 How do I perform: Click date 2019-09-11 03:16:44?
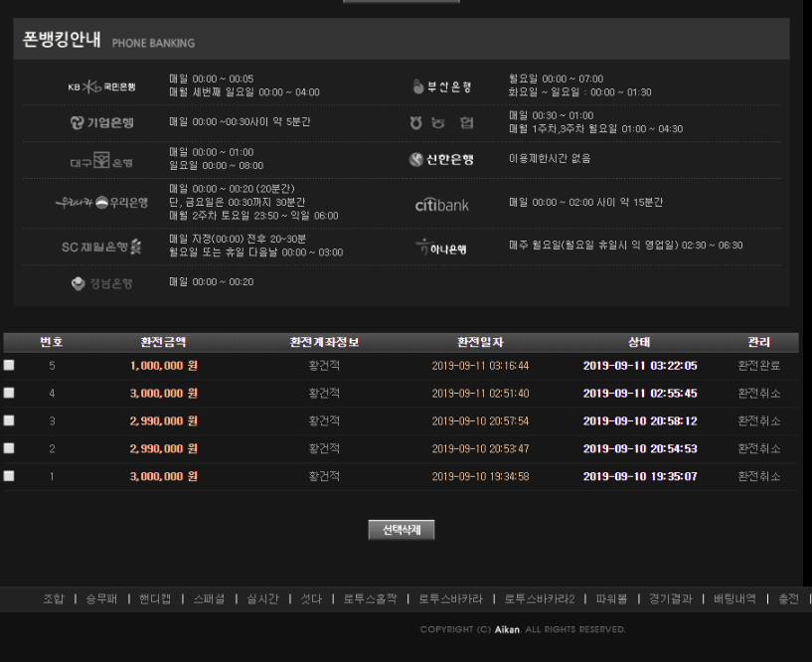tap(481, 366)
